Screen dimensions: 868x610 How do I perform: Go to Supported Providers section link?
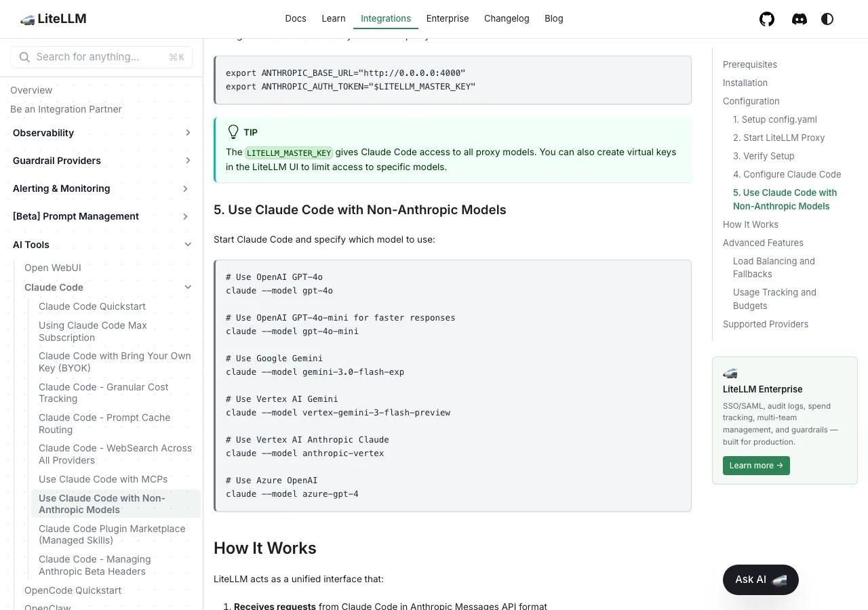pyautogui.click(x=766, y=324)
